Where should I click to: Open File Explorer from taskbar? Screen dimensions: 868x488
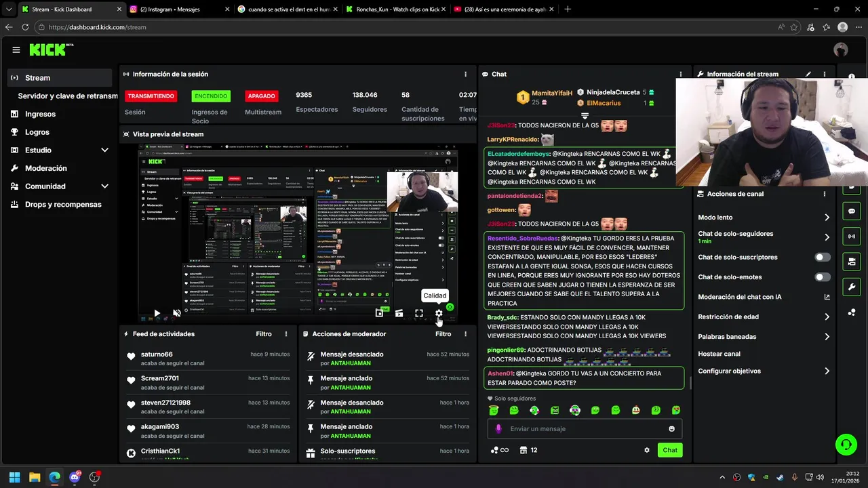(x=35, y=477)
